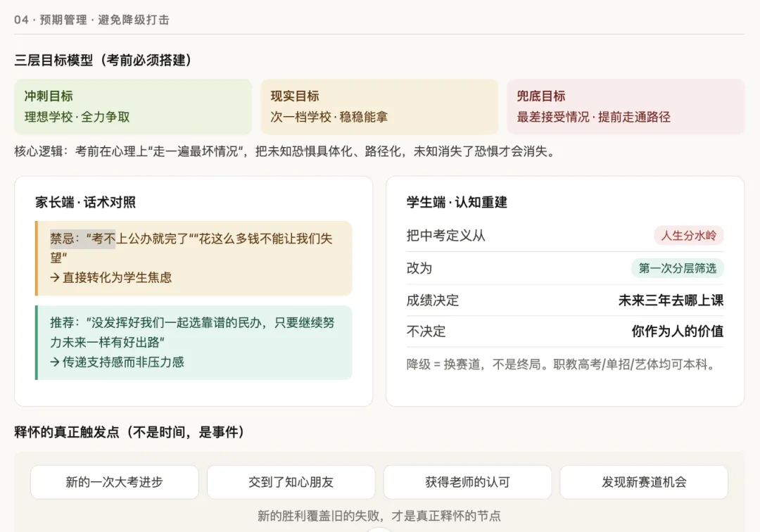This screenshot has height=532, width=760.
Task: Click the 现实目标 yellow goal card
Action: [379, 106]
